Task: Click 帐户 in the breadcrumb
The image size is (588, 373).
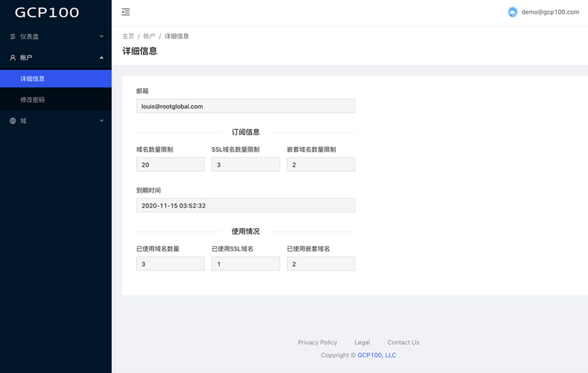Action: tap(149, 36)
